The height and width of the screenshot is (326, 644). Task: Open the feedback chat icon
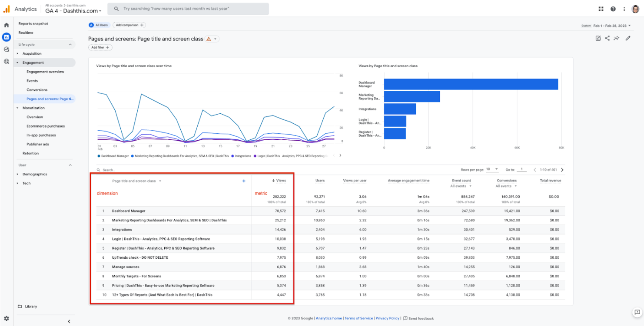(x=637, y=313)
